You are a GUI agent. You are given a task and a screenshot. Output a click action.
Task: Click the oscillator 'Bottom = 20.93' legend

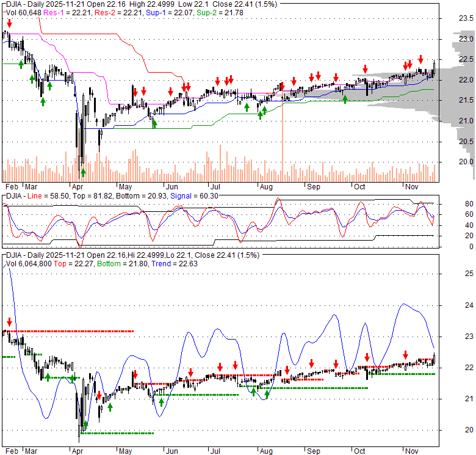[x=141, y=196]
